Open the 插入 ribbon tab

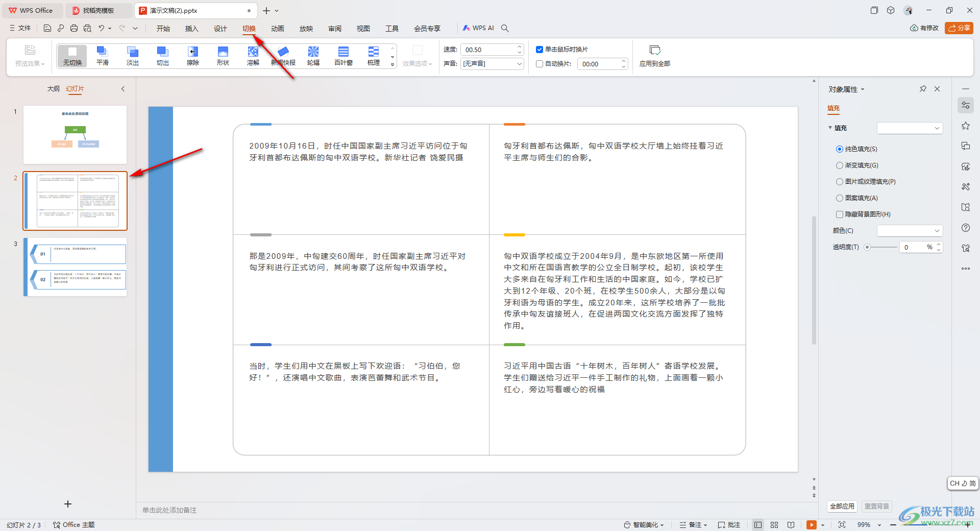click(192, 29)
